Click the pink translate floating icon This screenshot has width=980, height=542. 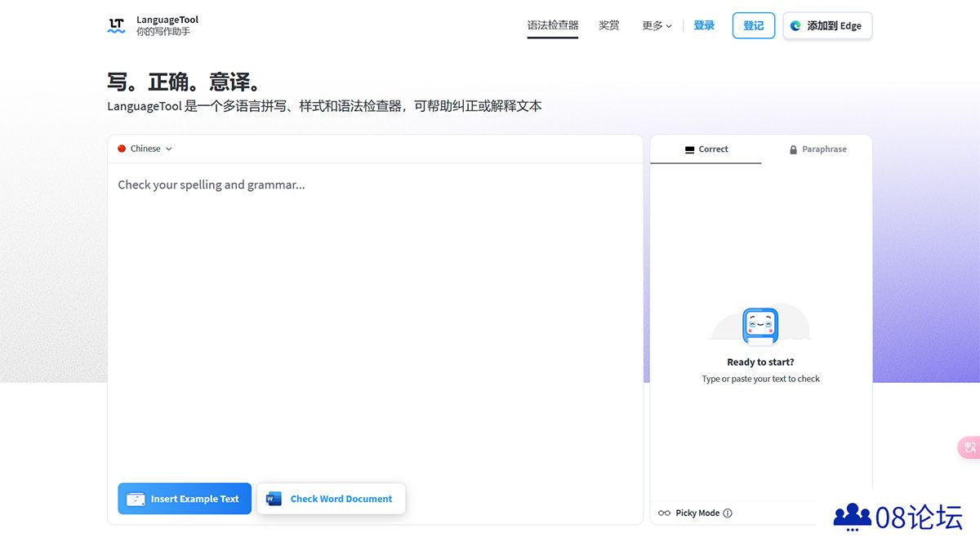969,447
